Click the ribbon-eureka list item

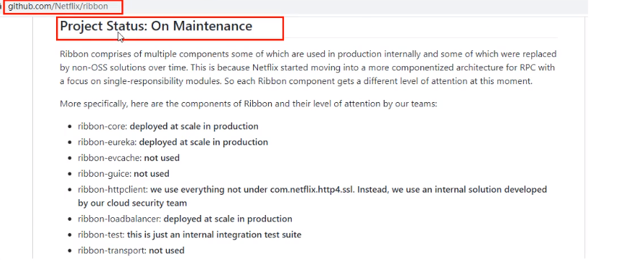pyautogui.click(x=173, y=142)
